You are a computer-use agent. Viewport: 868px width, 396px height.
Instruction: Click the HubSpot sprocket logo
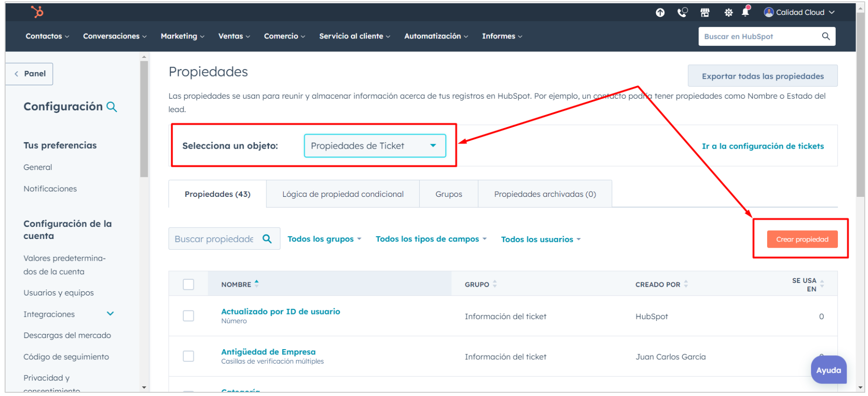(37, 12)
